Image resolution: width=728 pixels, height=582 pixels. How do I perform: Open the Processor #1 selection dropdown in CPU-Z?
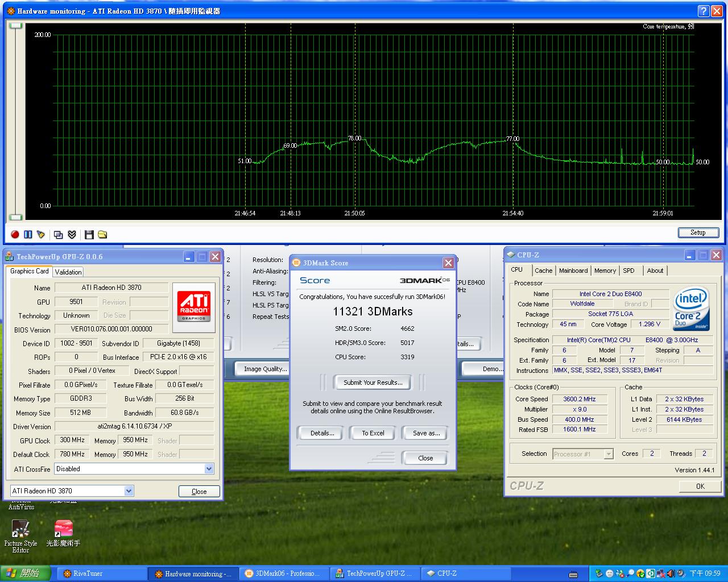[x=609, y=454]
